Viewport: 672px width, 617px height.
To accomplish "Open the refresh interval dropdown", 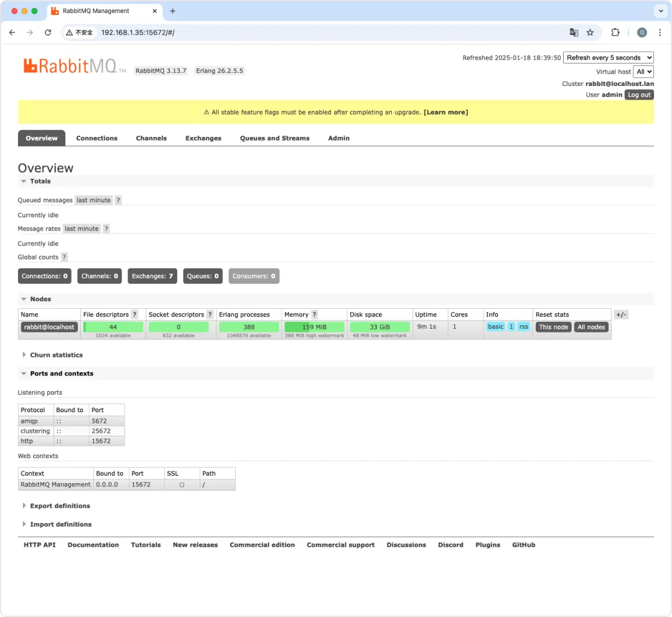I will [x=608, y=57].
